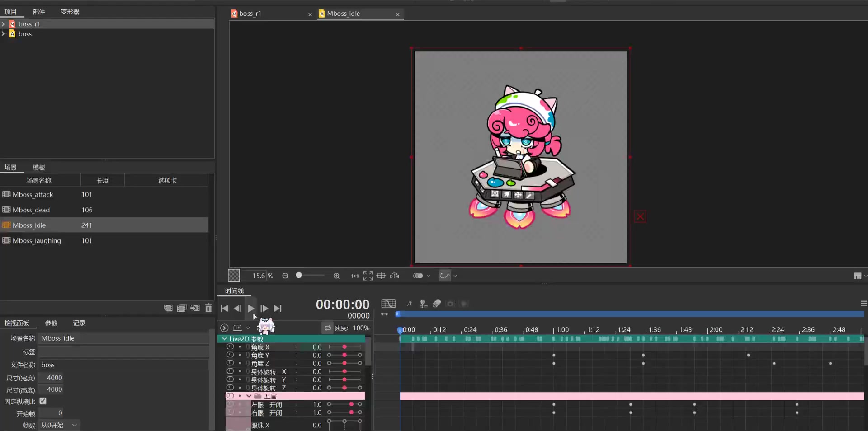Toggle the loop playback button
Screen dimensions: 868x431
click(328, 328)
